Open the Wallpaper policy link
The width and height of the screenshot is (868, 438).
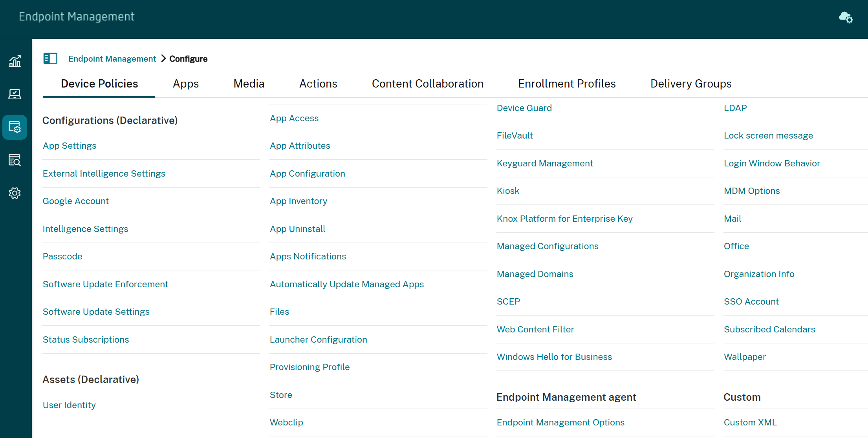coord(745,357)
